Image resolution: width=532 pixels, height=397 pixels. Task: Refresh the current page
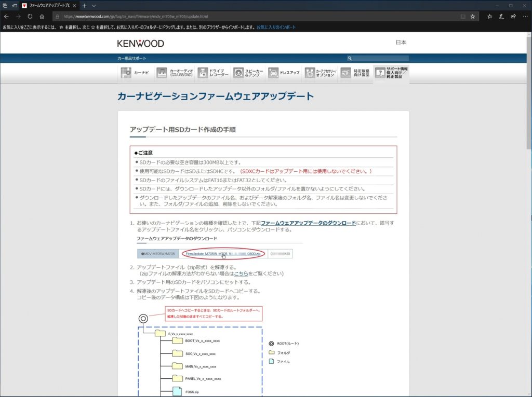30,16
